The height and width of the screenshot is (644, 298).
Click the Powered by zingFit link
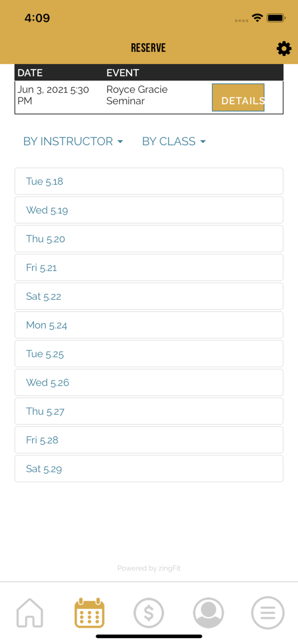(149, 568)
